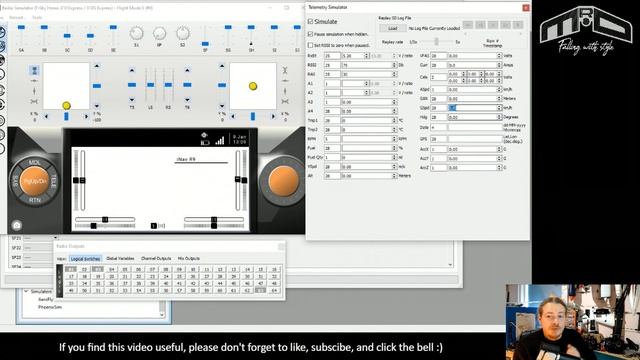Click the S1 rotary knob

136,33
